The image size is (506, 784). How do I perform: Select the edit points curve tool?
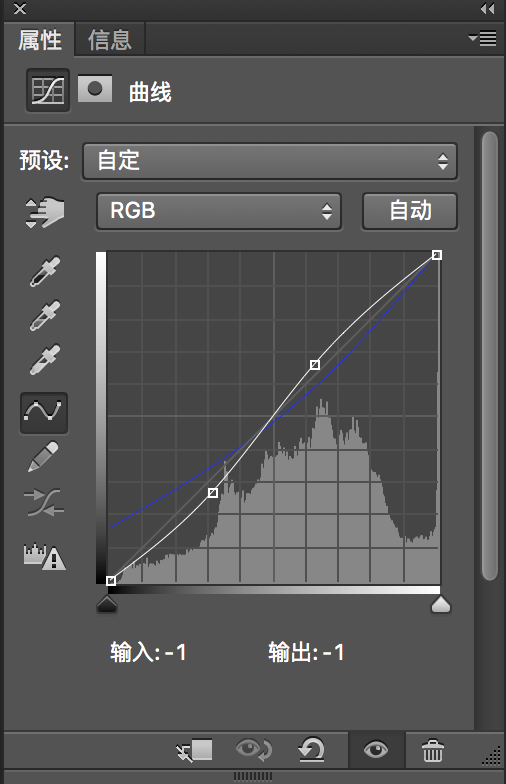(44, 413)
